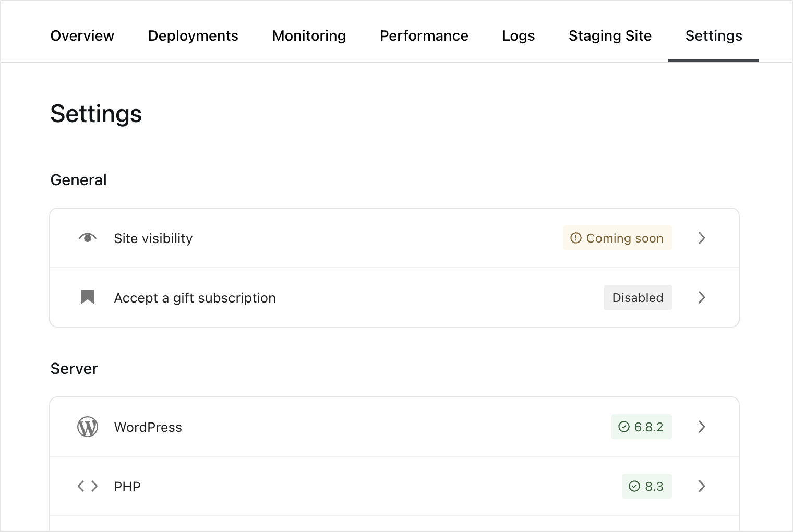
Task: Switch to the Deployments tab
Action: click(193, 35)
